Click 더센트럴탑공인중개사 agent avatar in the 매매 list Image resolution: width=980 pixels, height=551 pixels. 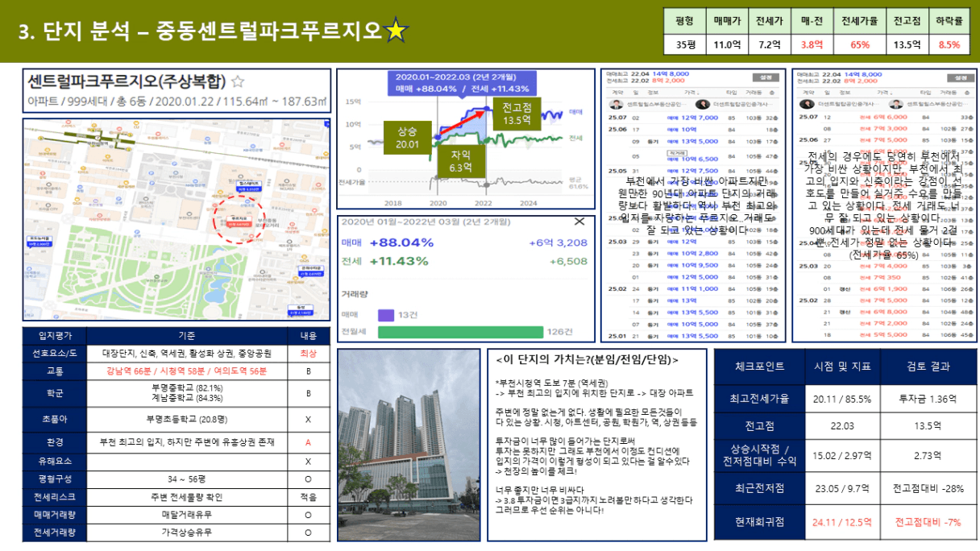[701, 104]
